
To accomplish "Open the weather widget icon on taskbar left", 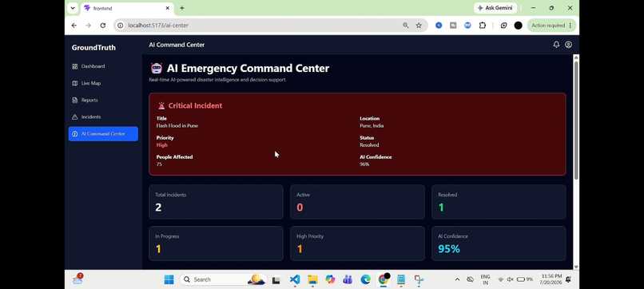I will coord(78,279).
